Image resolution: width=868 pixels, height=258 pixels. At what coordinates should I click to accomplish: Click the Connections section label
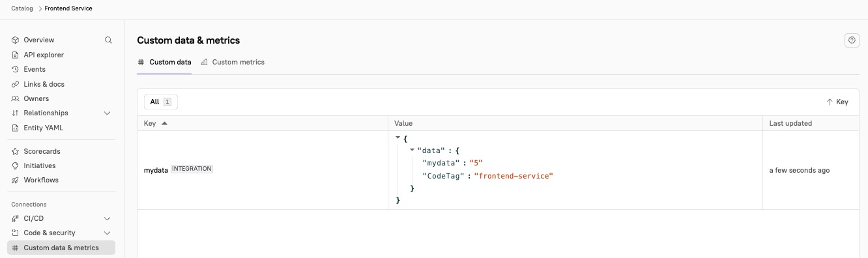29,205
